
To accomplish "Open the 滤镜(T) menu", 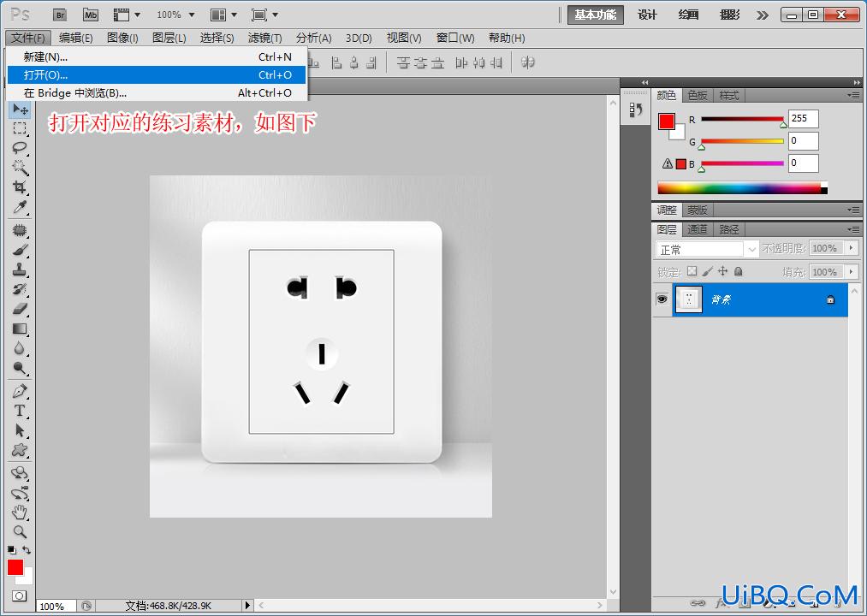I will 264,38.
